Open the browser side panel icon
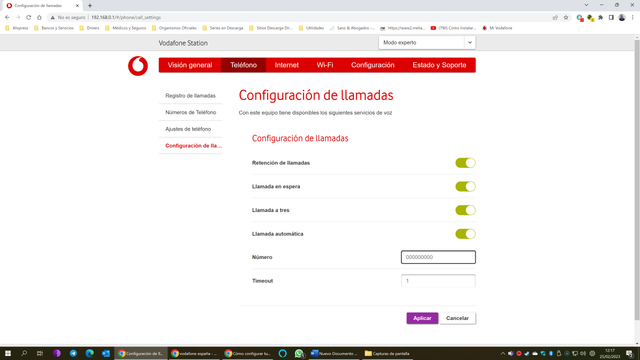The image size is (640, 360). (611, 18)
